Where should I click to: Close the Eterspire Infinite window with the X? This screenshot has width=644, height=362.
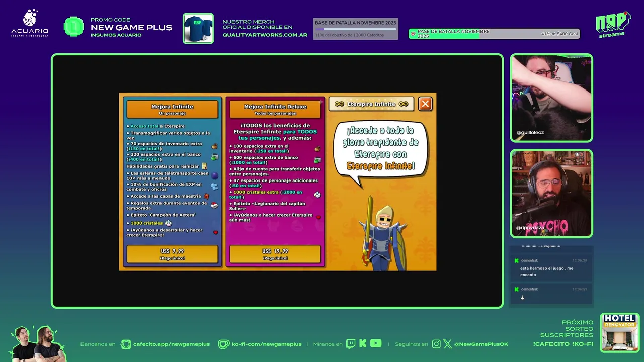pos(425,104)
